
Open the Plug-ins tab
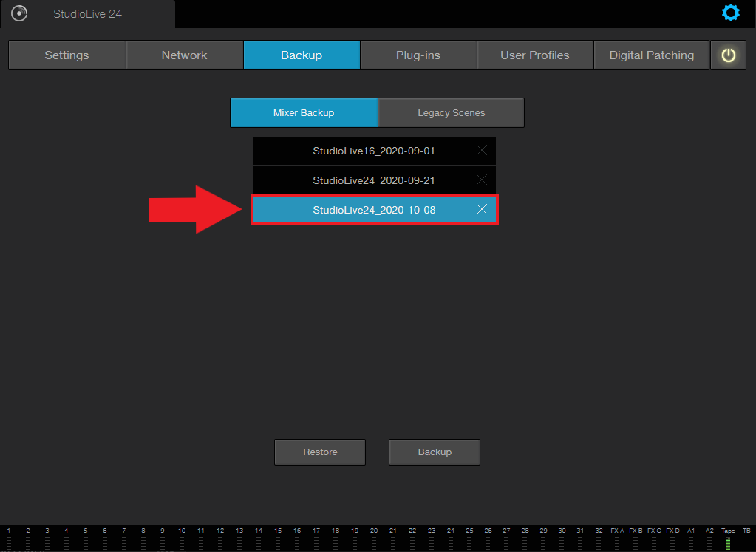[418, 55]
